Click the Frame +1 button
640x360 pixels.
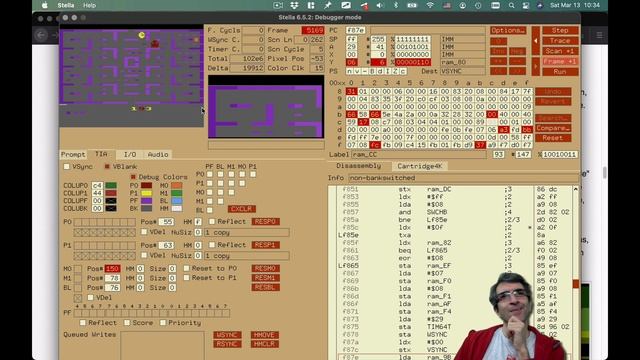pos(560,61)
